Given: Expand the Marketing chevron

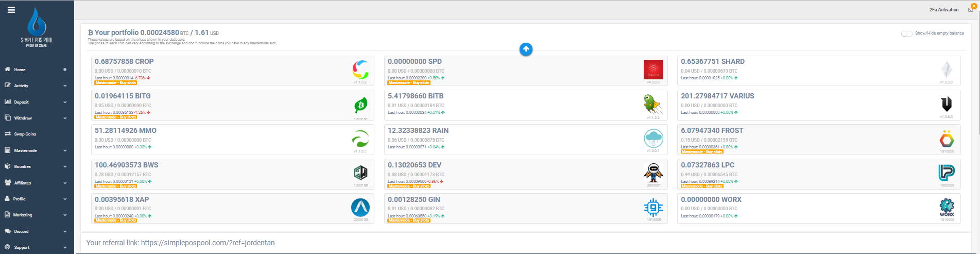Looking at the screenshot, I should click(65, 215).
